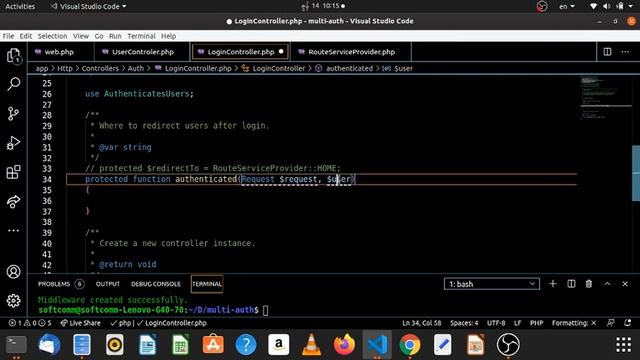
Task: Open the File menu
Action: pyautogui.click(x=8, y=36)
